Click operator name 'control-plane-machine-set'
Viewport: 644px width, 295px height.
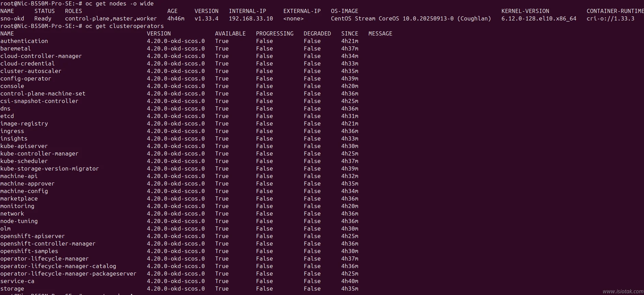point(43,94)
